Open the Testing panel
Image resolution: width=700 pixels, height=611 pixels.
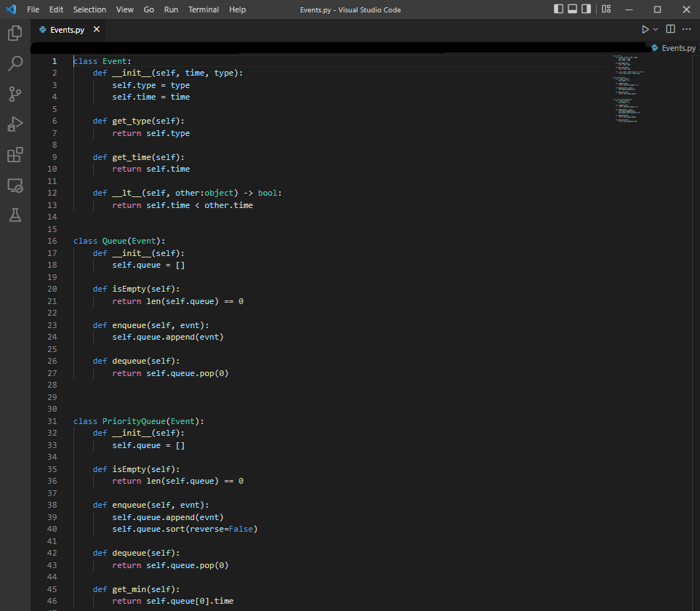coord(15,216)
